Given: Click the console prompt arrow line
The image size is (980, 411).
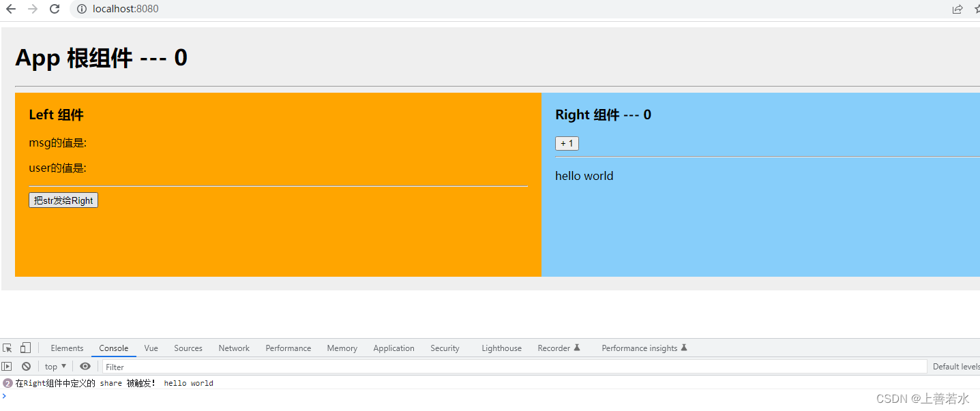Looking at the screenshot, I should coord(490,395).
